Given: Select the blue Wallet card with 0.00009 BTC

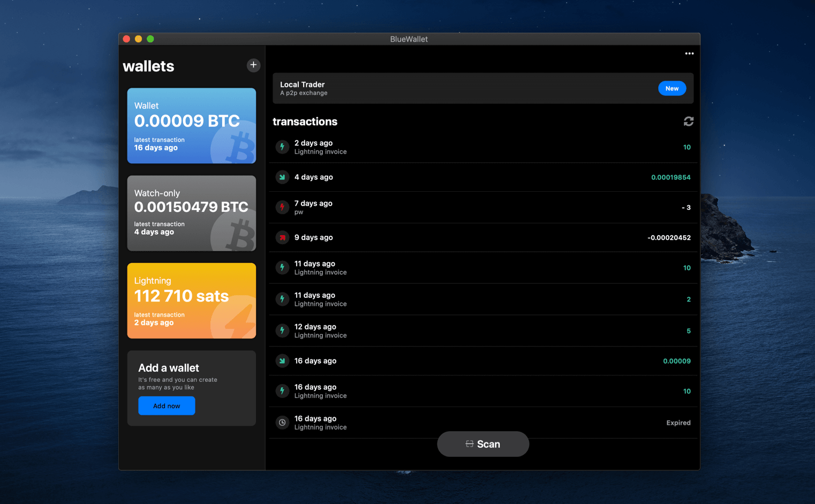Looking at the screenshot, I should pyautogui.click(x=192, y=126).
